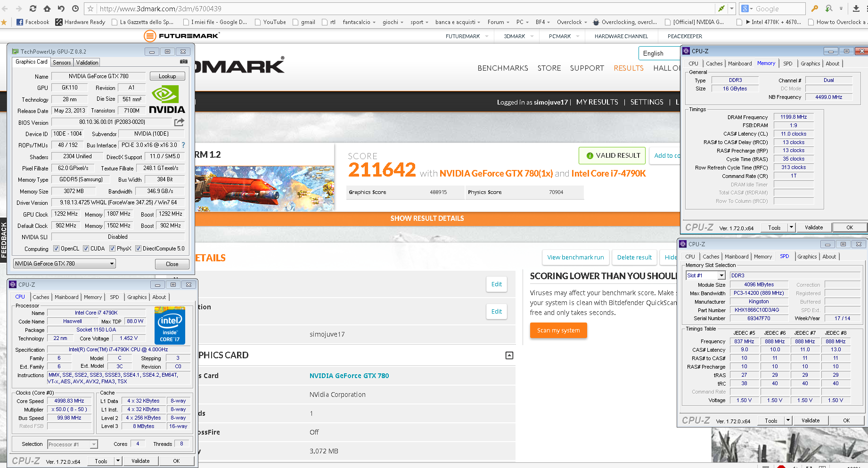Open the RESULTS menu on 3DMark site
This screenshot has height=468, width=868.
pyautogui.click(x=629, y=68)
